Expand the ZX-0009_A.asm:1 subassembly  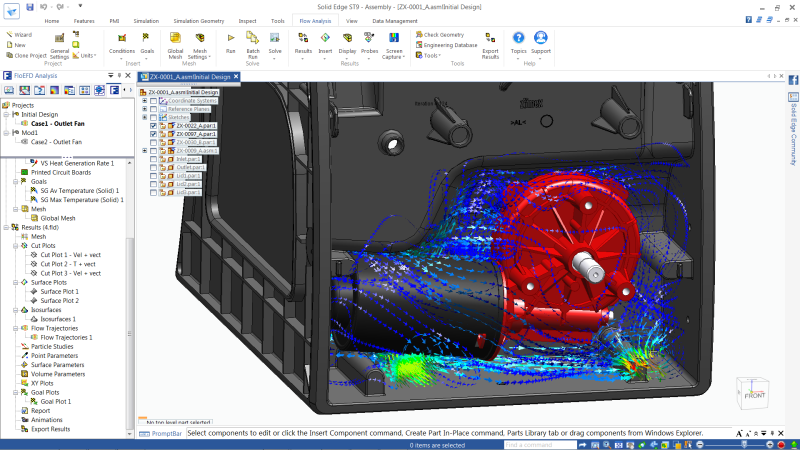point(144,151)
